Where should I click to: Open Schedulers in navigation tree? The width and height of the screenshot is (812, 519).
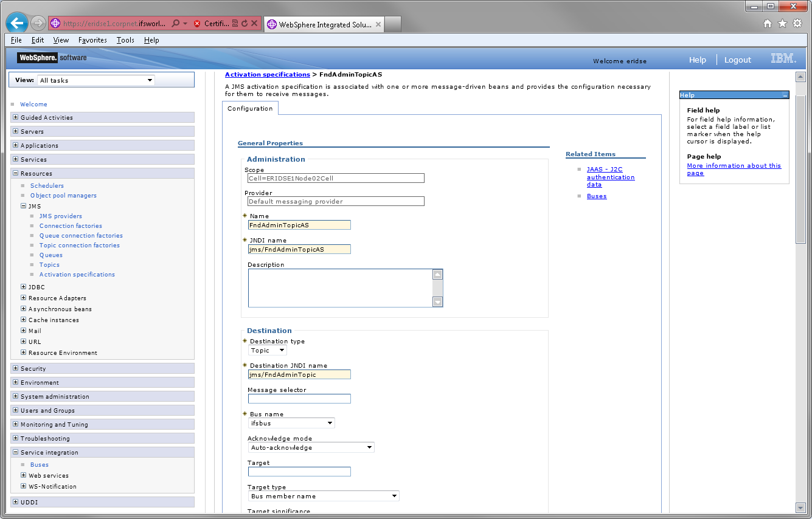click(47, 186)
